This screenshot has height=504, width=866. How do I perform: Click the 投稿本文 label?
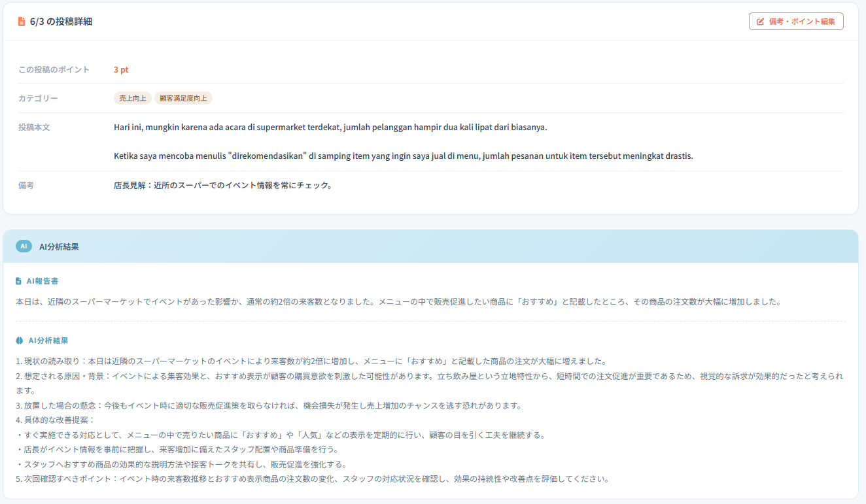pos(34,127)
